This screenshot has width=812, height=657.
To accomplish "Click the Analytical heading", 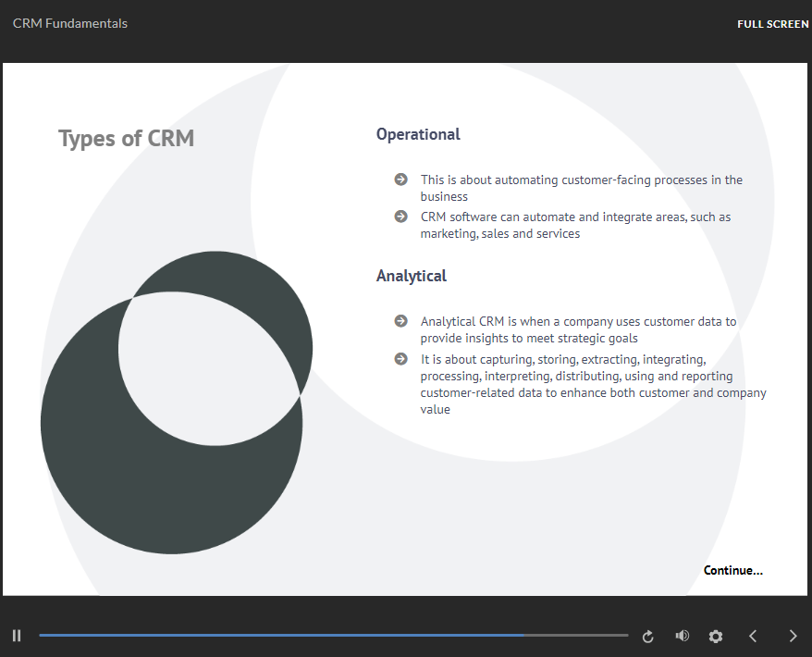I will coord(412,276).
